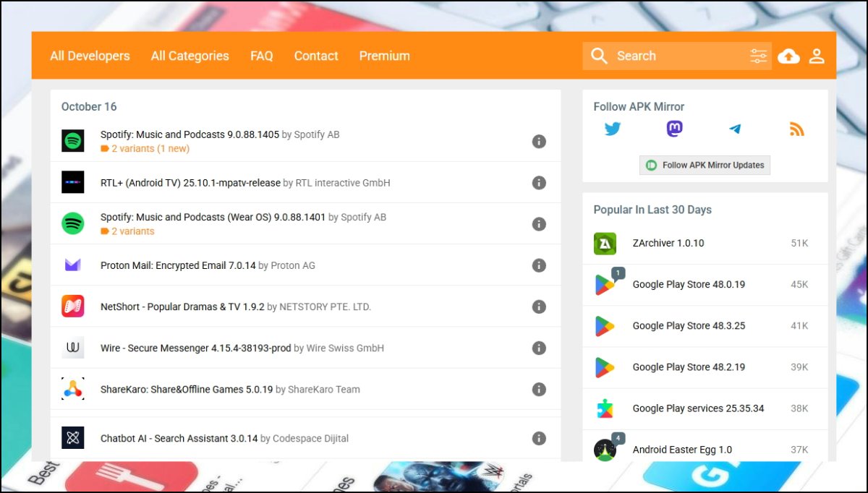The image size is (868, 493).
Task: Click the Wire app icon
Action: pos(72,348)
